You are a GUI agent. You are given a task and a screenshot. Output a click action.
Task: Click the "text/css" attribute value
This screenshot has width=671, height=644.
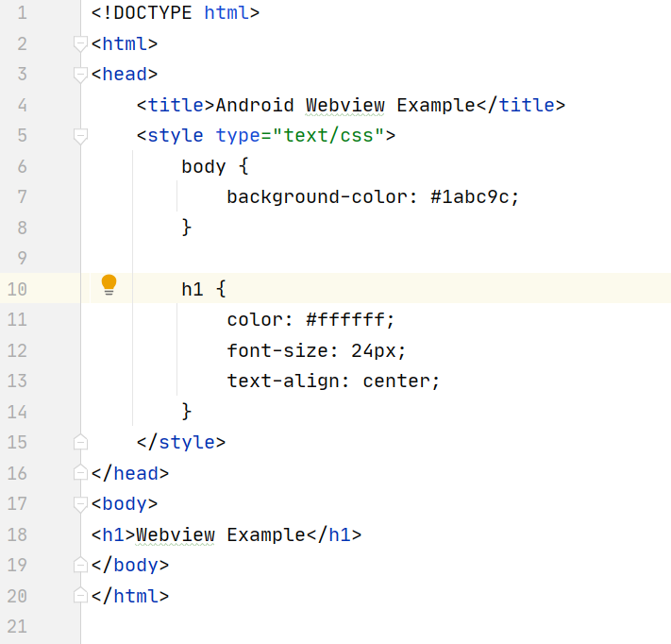pos(327,135)
